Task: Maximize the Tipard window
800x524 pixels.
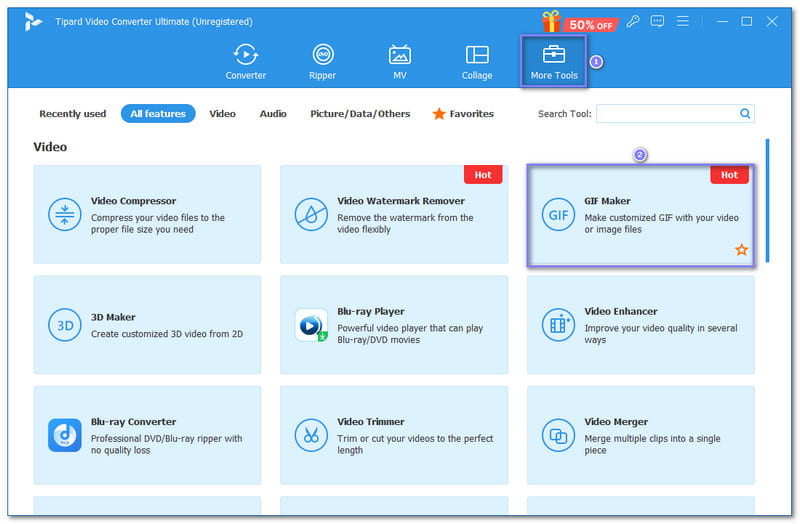Action: point(746,21)
